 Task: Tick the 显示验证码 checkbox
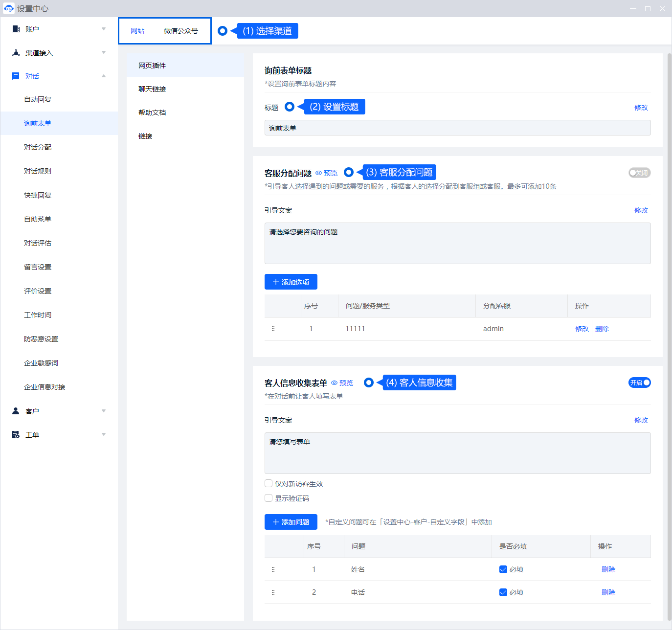click(x=269, y=498)
